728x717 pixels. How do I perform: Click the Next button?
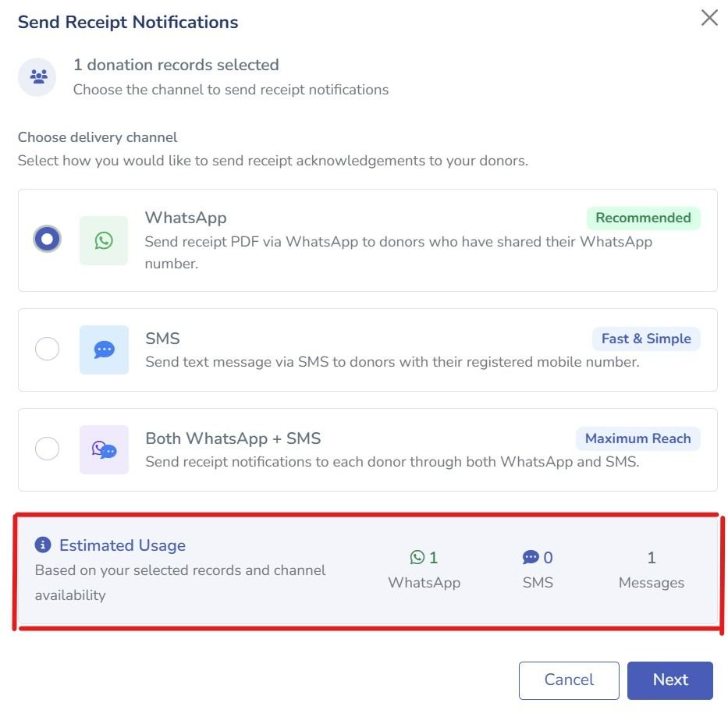[x=670, y=680]
